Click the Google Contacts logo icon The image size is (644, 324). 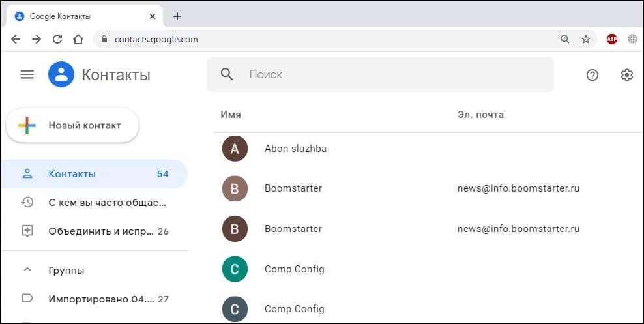click(61, 74)
